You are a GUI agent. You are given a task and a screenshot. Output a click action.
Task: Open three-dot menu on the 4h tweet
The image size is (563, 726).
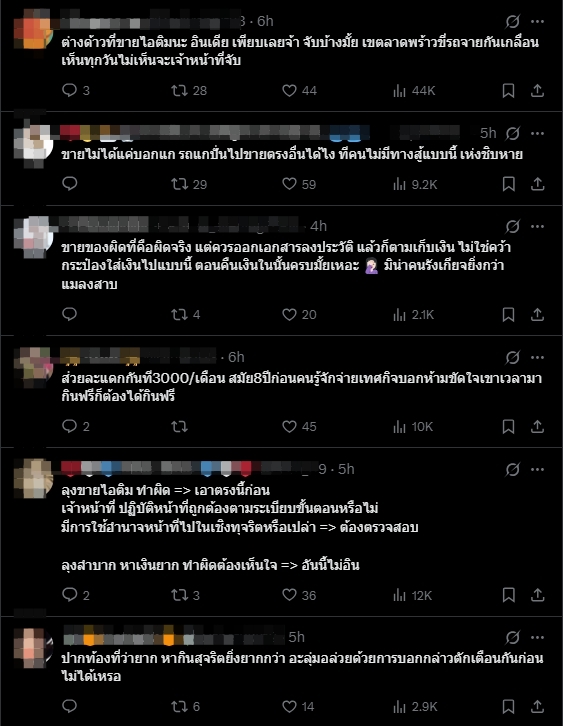point(538,226)
